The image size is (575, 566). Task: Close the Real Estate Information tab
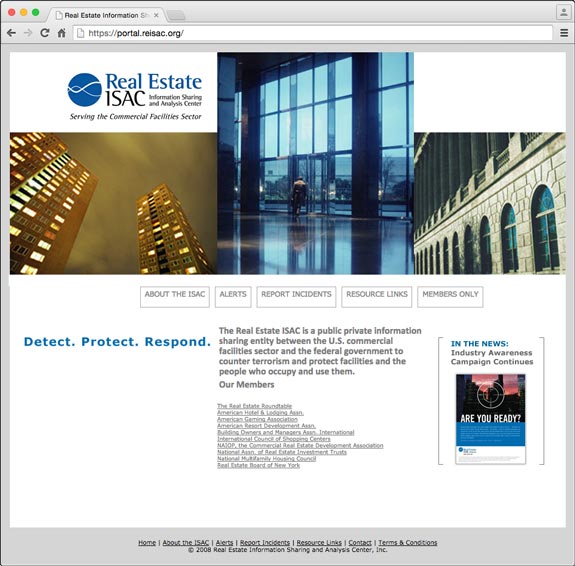pos(156,15)
